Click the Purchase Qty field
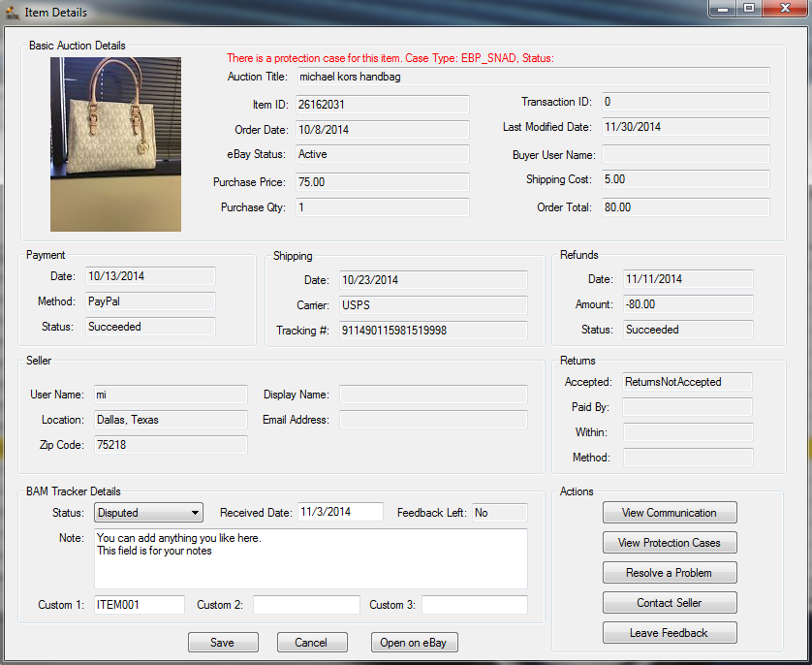Image resolution: width=812 pixels, height=665 pixels. tap(382, 207)
